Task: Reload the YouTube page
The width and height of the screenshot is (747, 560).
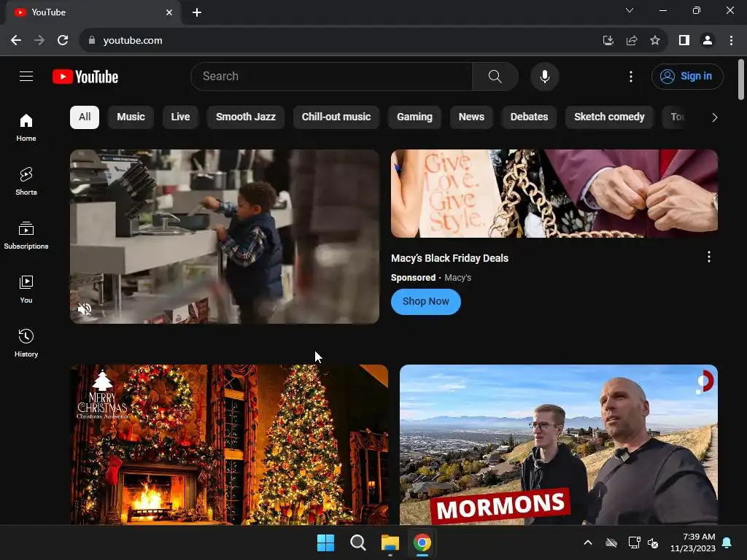Action: coord(63,41)
